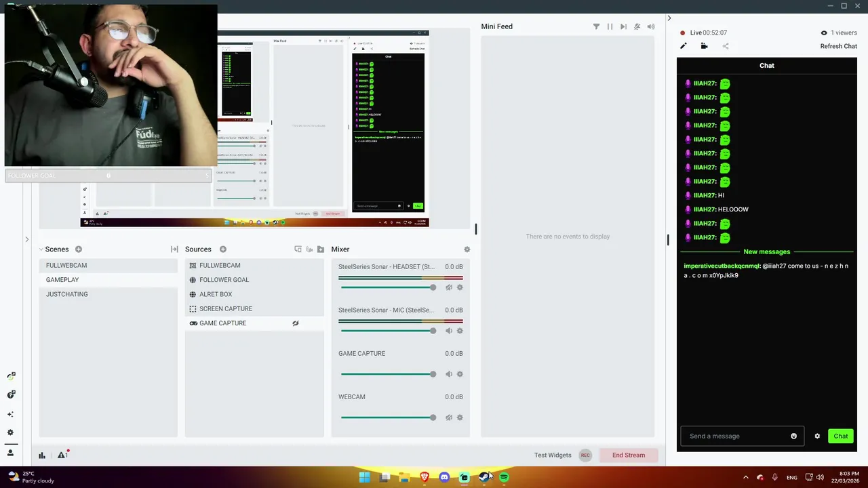Toggle visibility of GAME CAPTURE source
The height and width of the screenshot is (488, 868).
[296, 323]
